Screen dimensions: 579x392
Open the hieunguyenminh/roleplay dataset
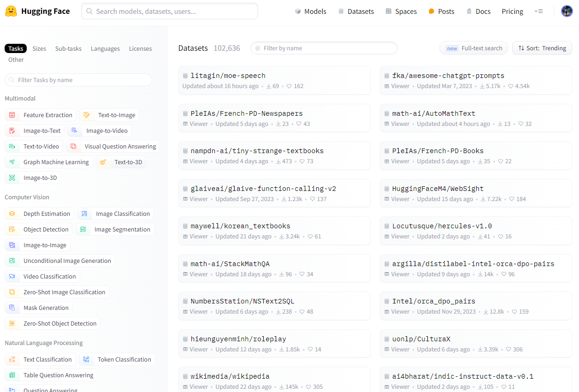click(x=274, y=344)
